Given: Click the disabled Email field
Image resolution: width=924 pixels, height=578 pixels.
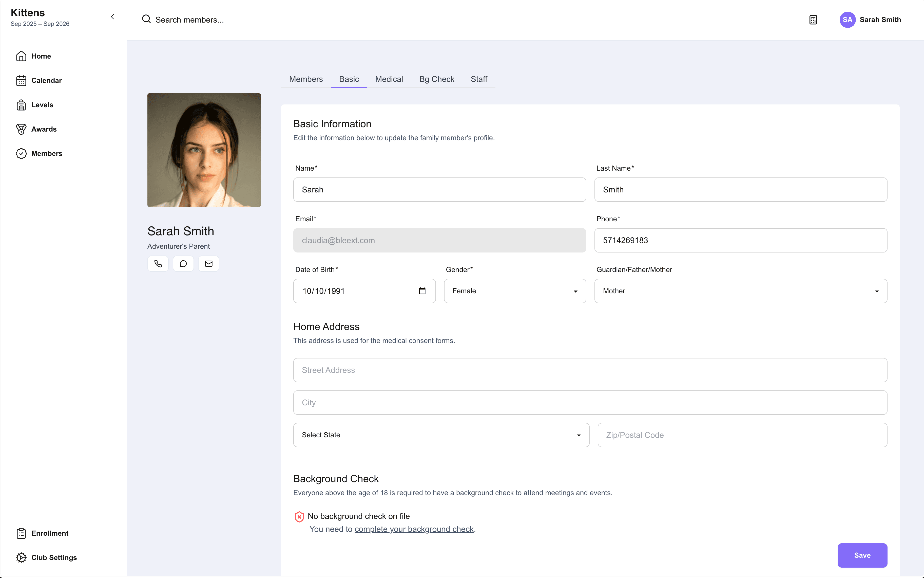Looking at the screenshot, I should pos(439,240).
